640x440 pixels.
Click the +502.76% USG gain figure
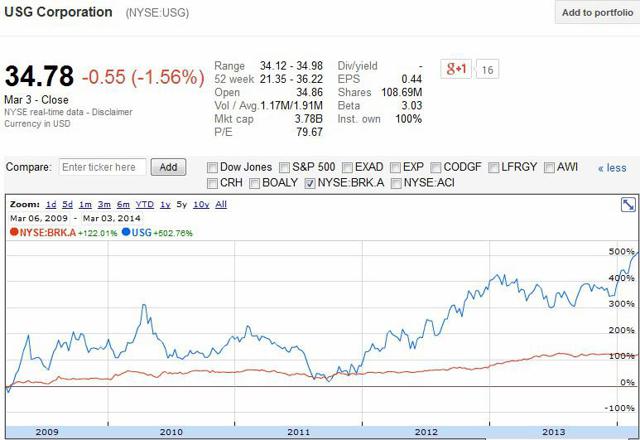(173, 233)
